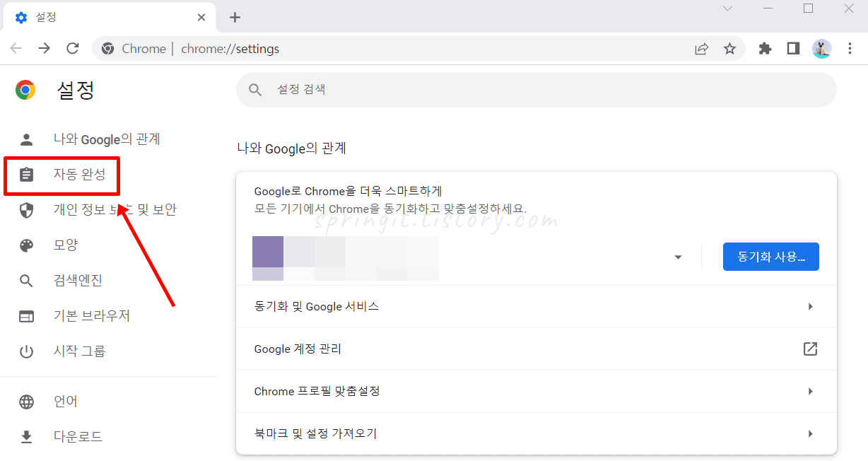Reload the settings page
This screenshot has width=868, height=461.
coord(72,49)
